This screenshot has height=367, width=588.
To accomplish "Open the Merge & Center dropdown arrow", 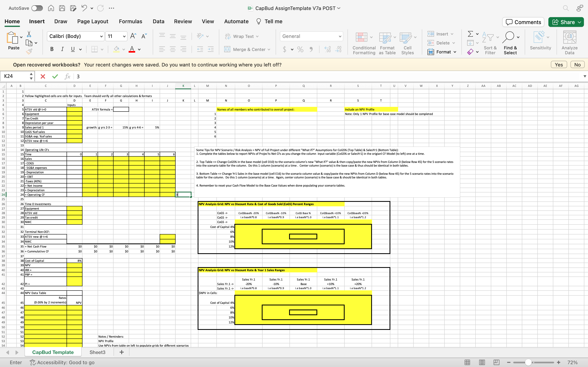I will 269,50.
